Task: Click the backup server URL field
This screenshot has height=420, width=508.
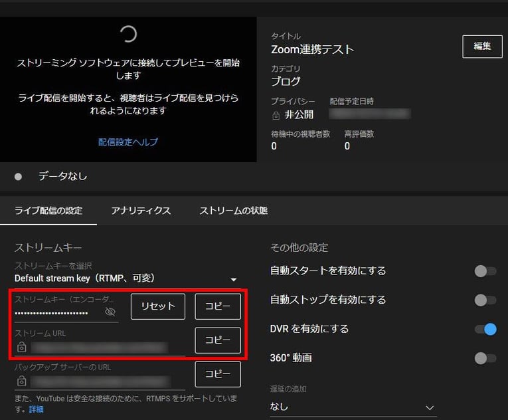Action: [100, 381]
